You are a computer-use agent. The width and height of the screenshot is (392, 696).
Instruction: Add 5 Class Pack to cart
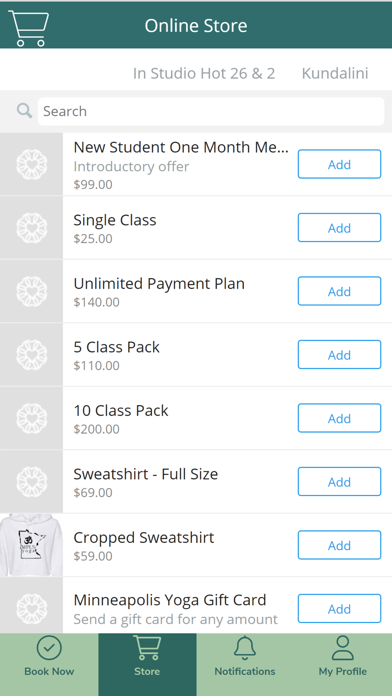click(x=339, y=355)
